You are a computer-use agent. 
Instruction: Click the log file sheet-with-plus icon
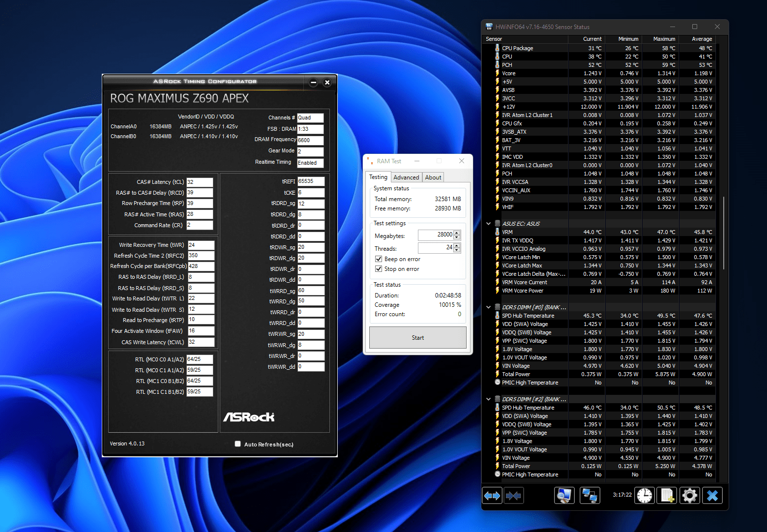pos(667,496)
